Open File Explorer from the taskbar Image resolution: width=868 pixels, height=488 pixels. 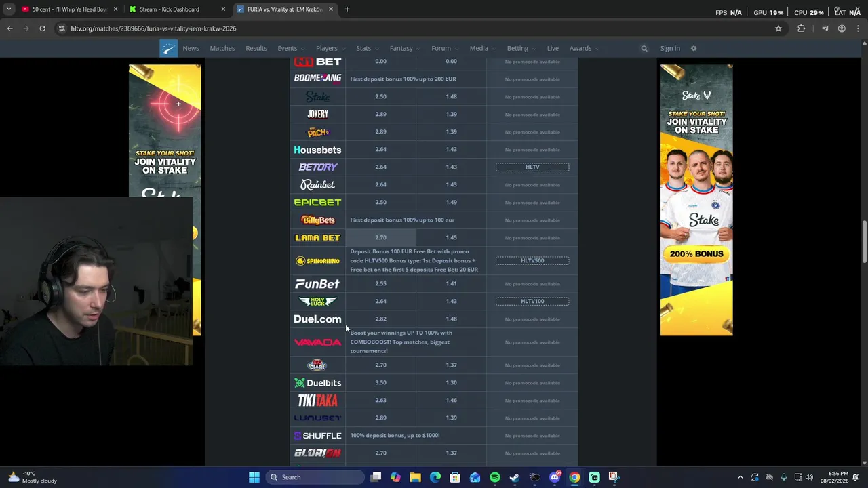point(415,477)
